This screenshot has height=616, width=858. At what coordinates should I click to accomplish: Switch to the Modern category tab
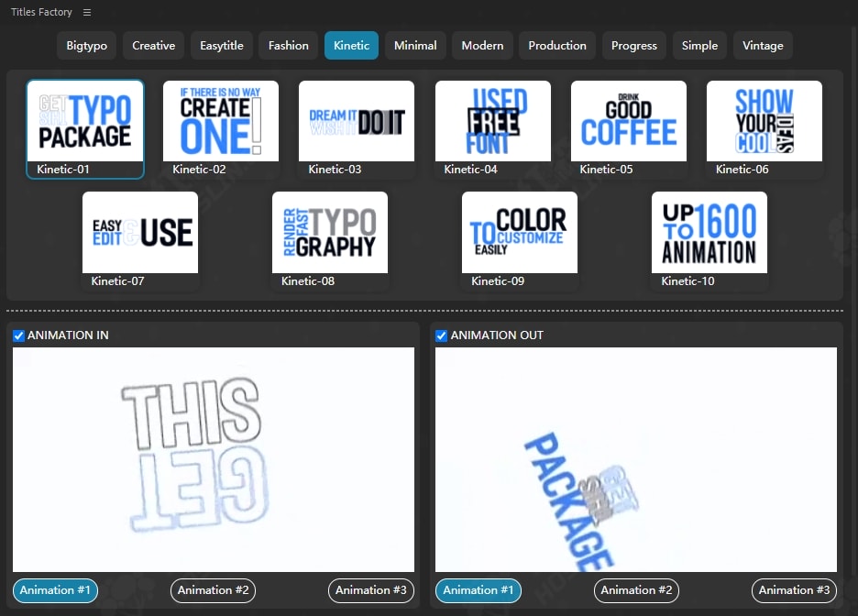coord(482,46)
